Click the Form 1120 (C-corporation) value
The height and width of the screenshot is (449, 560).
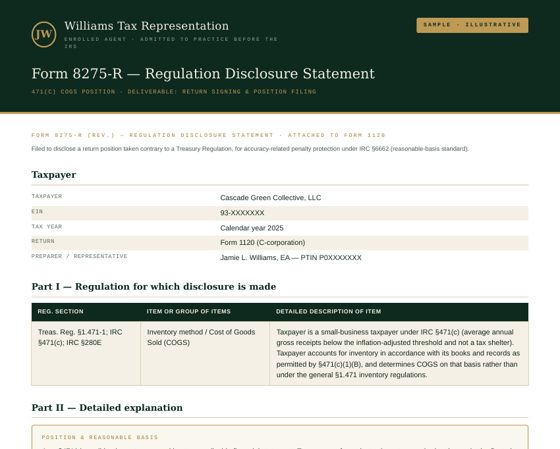[262, 243]
